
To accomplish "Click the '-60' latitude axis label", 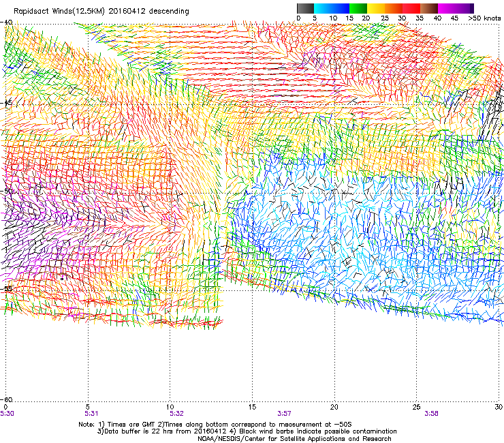I will click(x=6, y=399).
